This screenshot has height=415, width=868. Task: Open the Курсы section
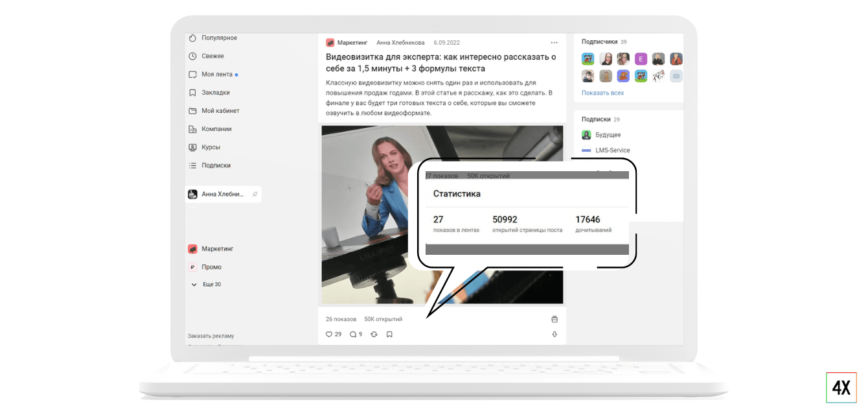(x=204, y=147)
